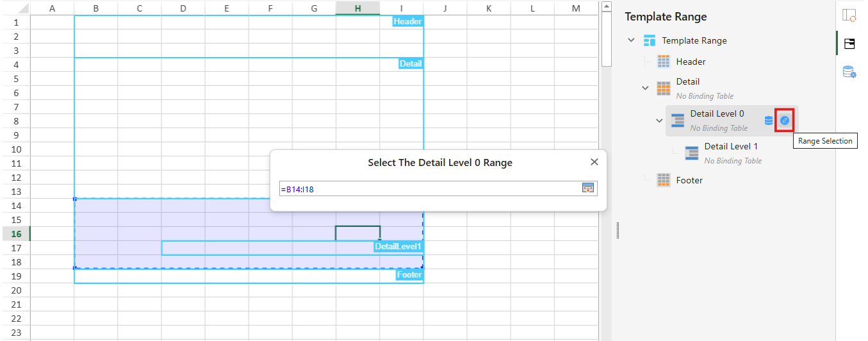Image resolution: width=868 pixels, height=341 pixels.
Task: Select the Header item in the tree
Action: (x=691, y=62)
